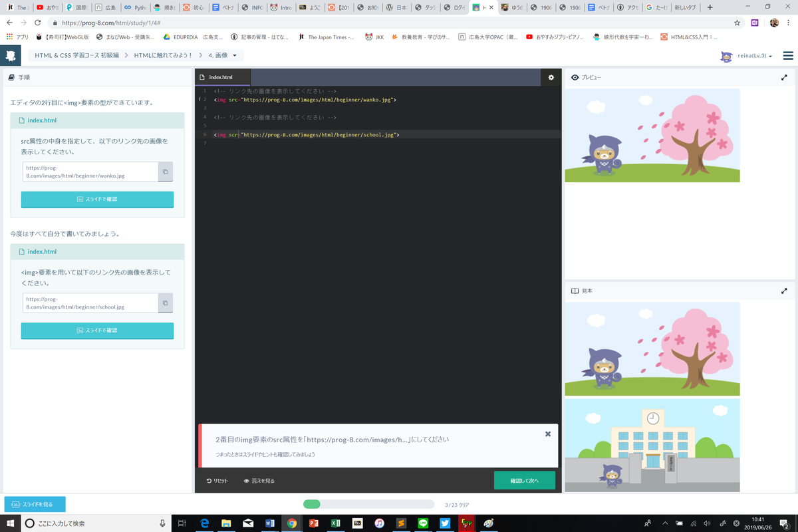Screen dimensions: 798x532
Task: Open JKK bookmark
Action: (x=375, y=37)
